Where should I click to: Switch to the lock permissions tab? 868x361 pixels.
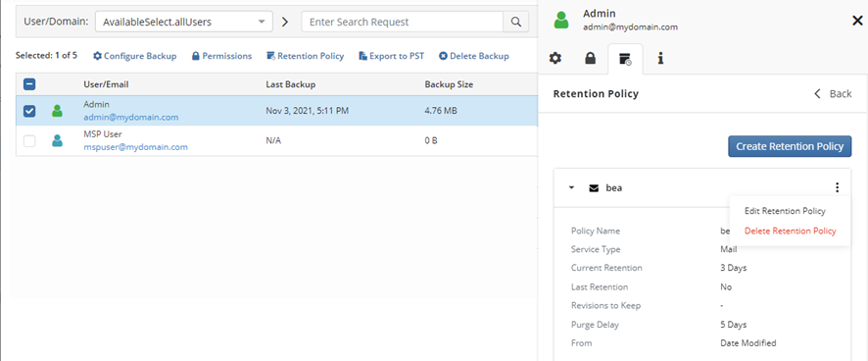[x=590, y=58]
